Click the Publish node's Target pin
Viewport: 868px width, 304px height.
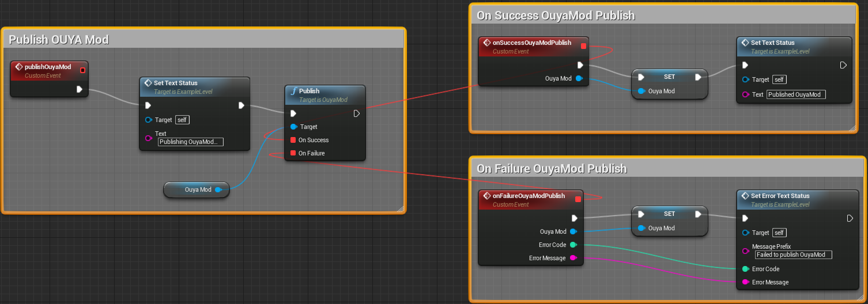click(x=293, y=127)
